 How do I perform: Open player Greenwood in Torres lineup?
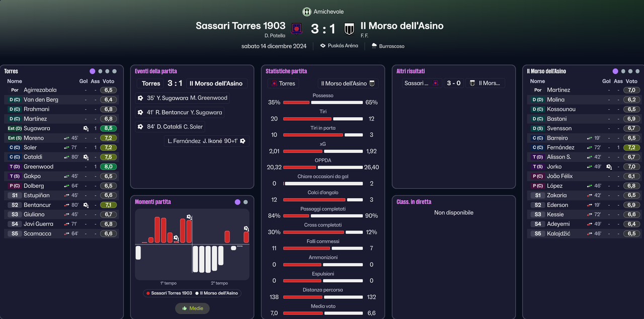[x=38, y=167]
